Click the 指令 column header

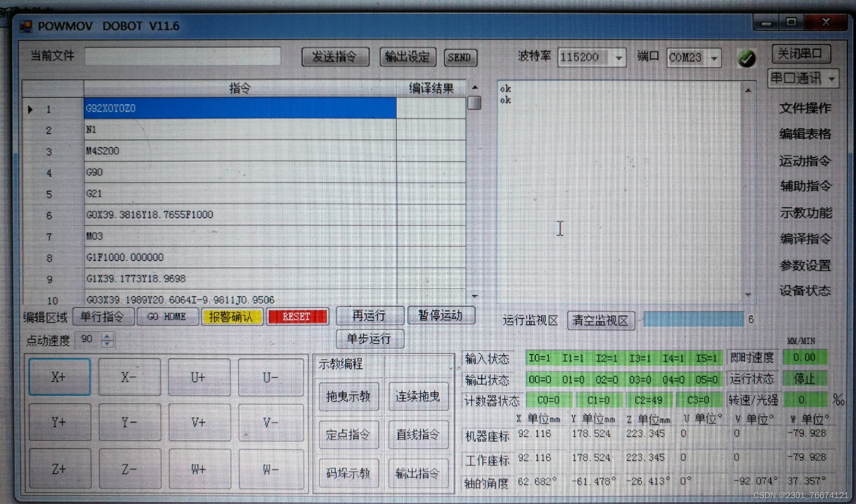[240, 88]
